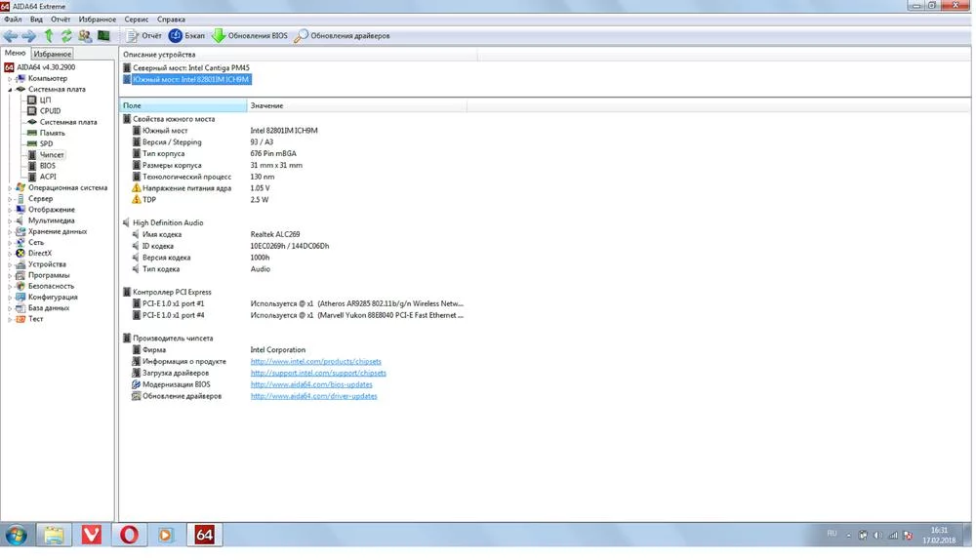Click Обновления драйверов in the toolbar

(x=343, y=36)
